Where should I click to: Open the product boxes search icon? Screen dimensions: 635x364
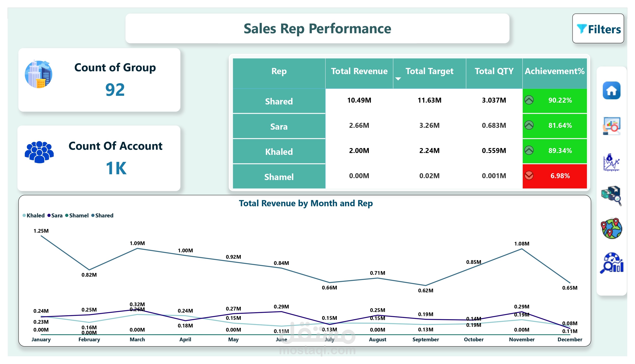pyautogui.click(x=611, y=196)
